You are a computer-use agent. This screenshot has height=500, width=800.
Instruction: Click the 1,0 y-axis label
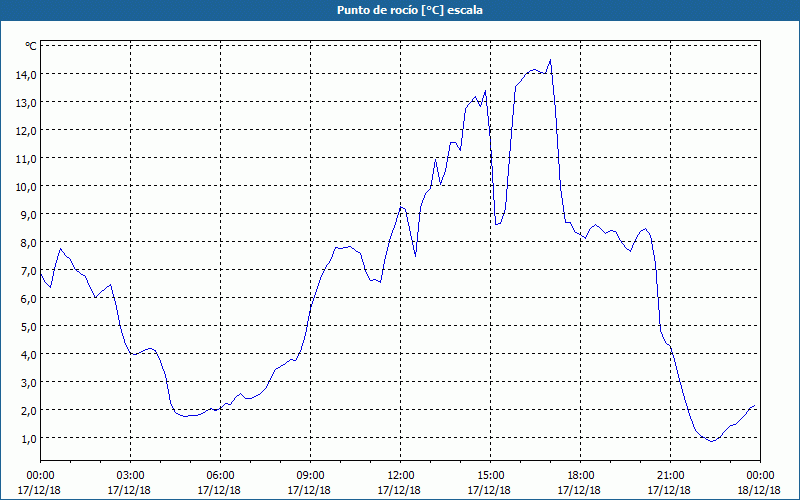point(28,438)
